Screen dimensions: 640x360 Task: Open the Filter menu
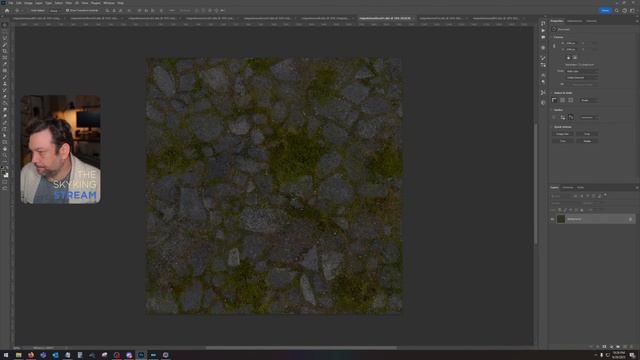69,3
